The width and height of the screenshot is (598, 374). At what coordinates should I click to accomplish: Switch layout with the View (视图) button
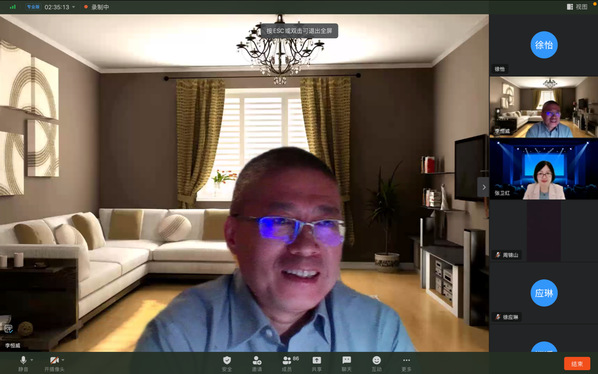coord(577,6)
